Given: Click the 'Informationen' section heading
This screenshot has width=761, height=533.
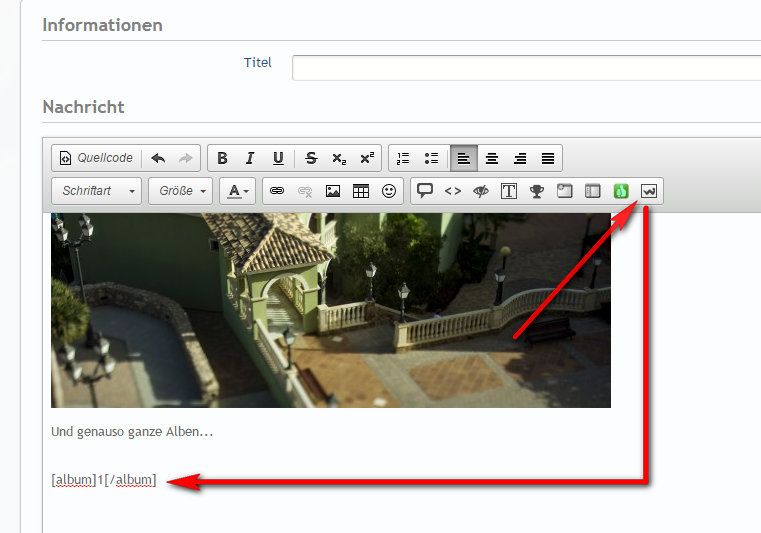Looking at the screenshot, I should (x=102, y=25).
